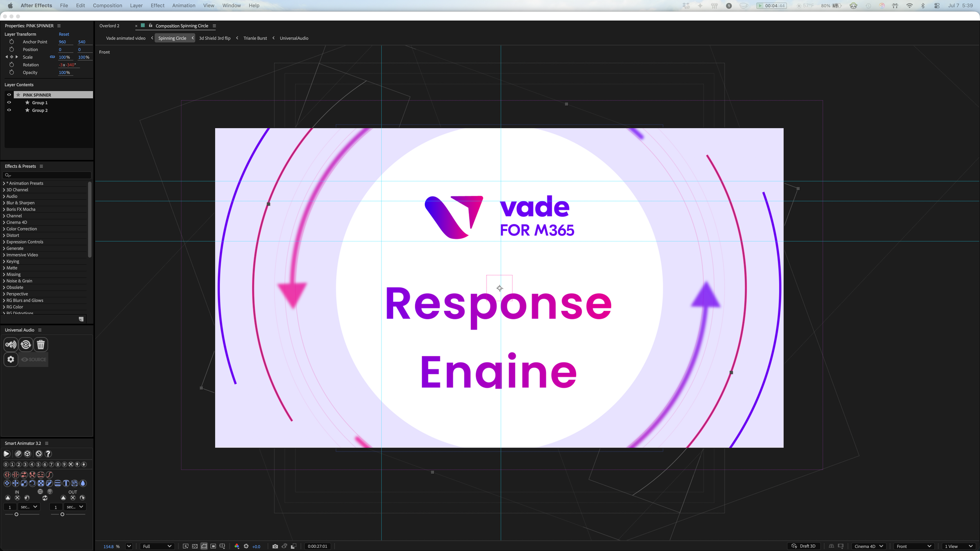Expand the Color Correction effects category

pyautogui.click(x=4, y=229)
